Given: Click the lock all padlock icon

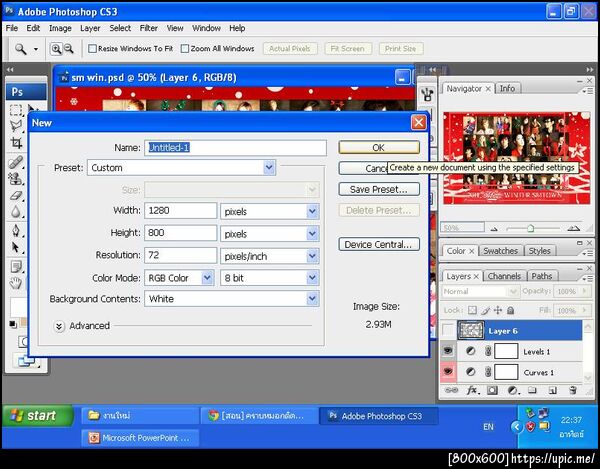Looking at the screenshot, I should point(510,310).
